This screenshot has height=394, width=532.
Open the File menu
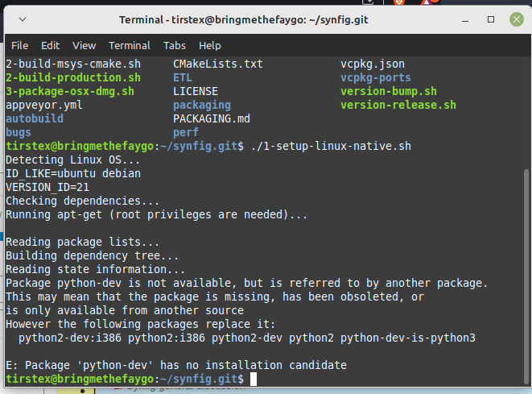pos(19,45)
